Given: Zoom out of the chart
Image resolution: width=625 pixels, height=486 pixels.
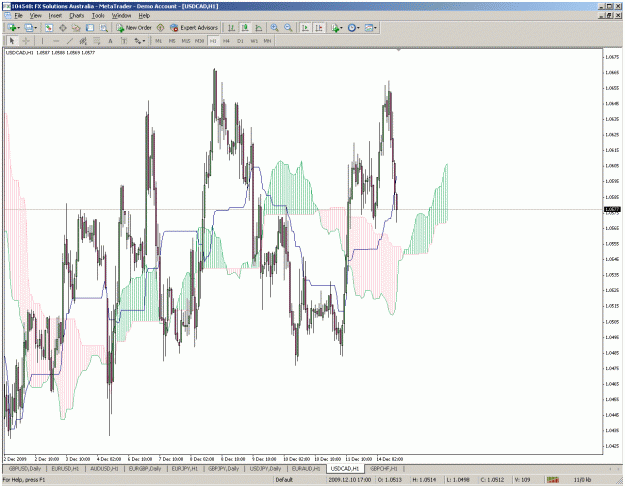Looking at the screenshot, I should point(288,28).
